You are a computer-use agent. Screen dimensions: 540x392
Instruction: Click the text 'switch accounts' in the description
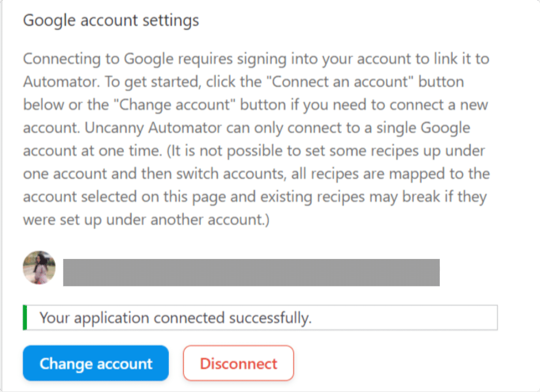click(231, 174)
